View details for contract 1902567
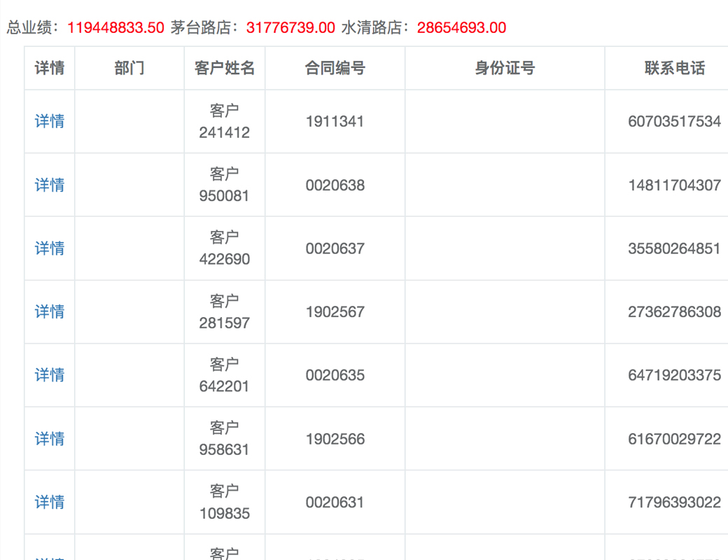The width and height of the screenshot is (728, 560). click(50, 311)
